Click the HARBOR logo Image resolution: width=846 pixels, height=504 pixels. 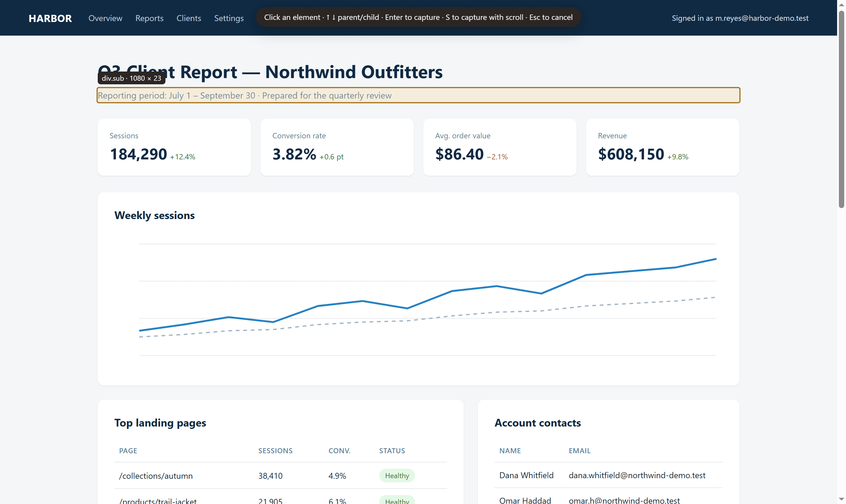tap(50, 18)
